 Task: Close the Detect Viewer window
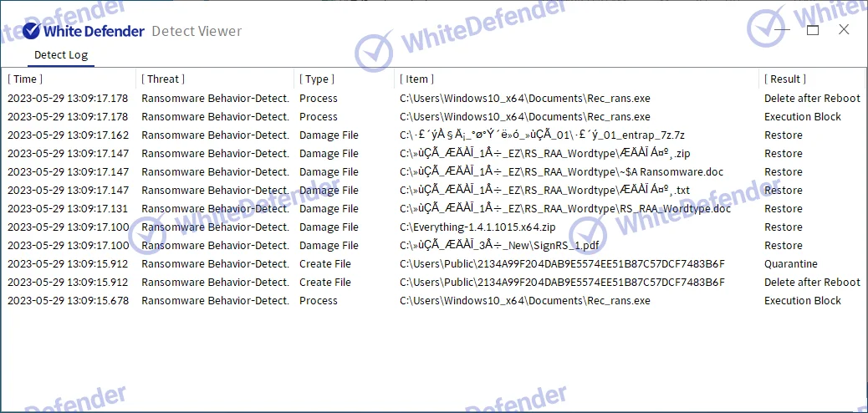click(843, 30)
